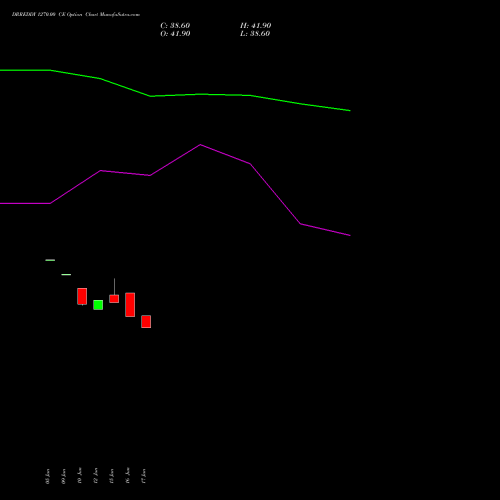Click the low value L: 38.60

click(x=255, y=34)
